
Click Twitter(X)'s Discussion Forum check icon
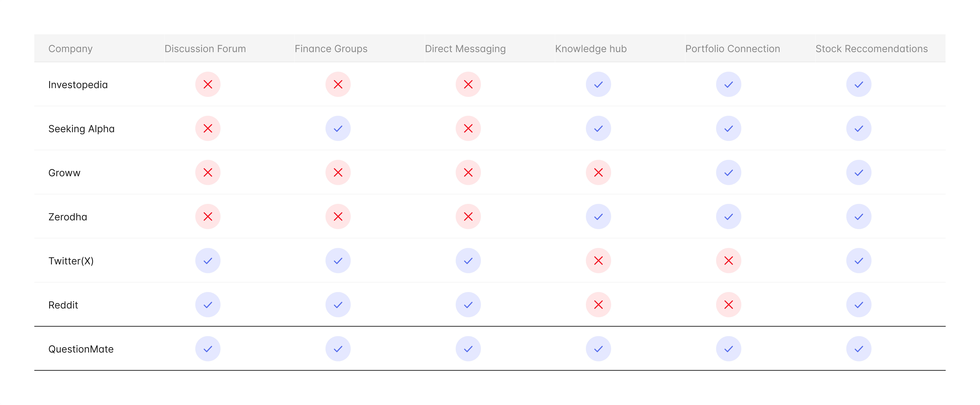208,261
